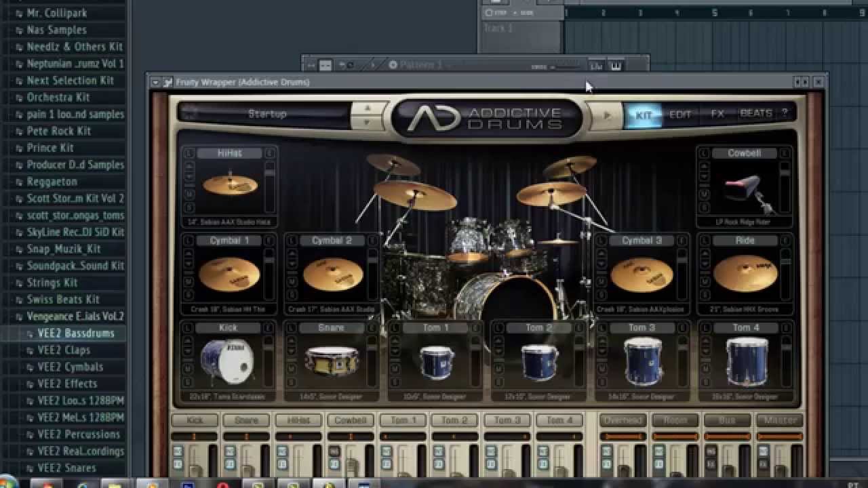Adjust the Kick mixer pan slider

click(195, 436)
